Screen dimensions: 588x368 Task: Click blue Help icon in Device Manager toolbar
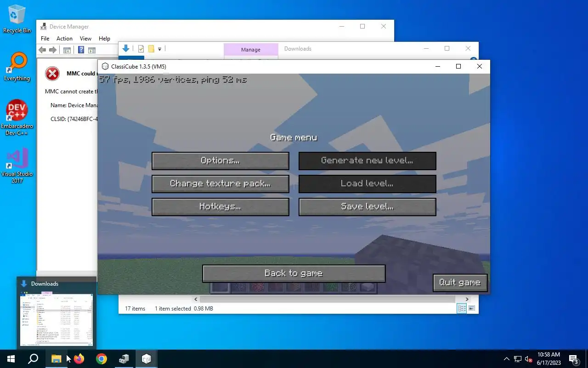81,50
